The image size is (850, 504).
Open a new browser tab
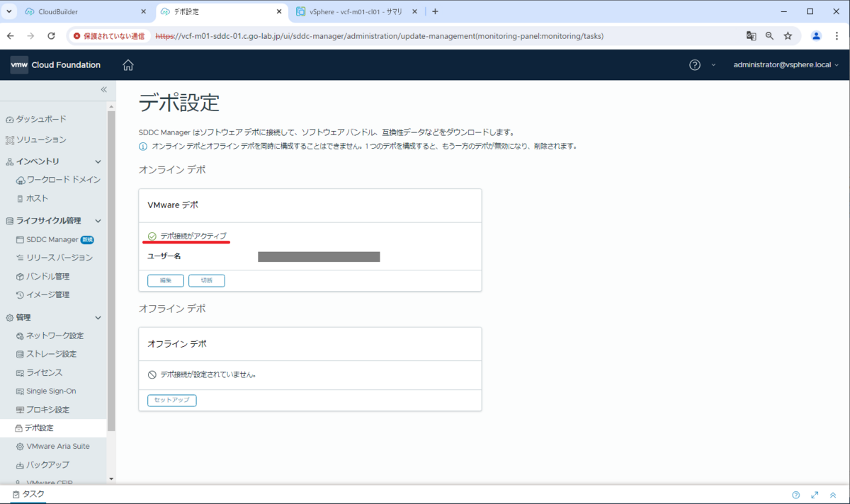coord(435,11)
